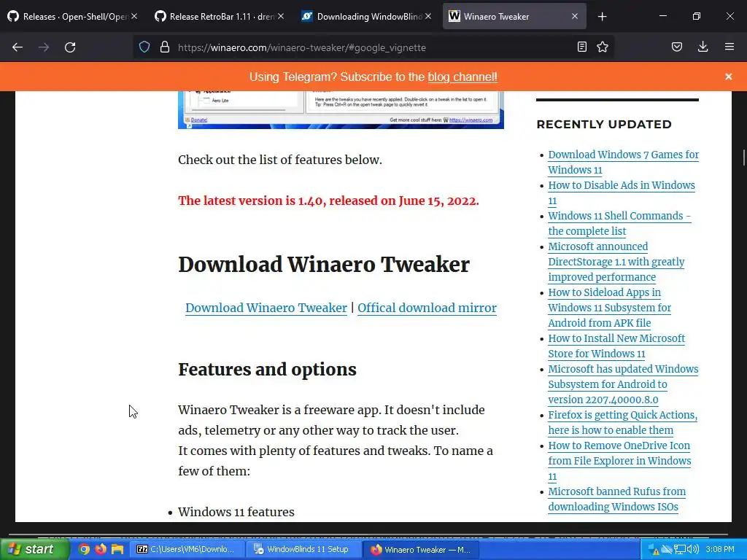Image resolution: width=747 pixels, height=560 pixels.
Task: Switch to Downloading WindowBlinds tab
Action: [x=365, y=16]
